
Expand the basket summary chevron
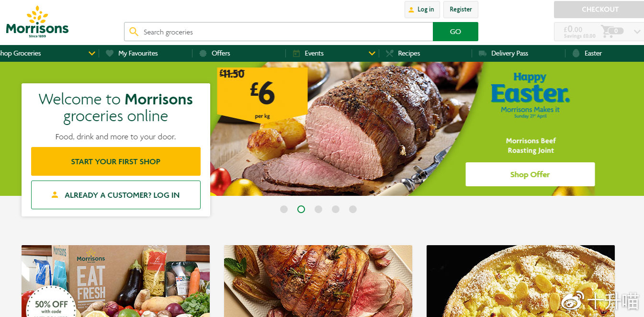point(637,32)
